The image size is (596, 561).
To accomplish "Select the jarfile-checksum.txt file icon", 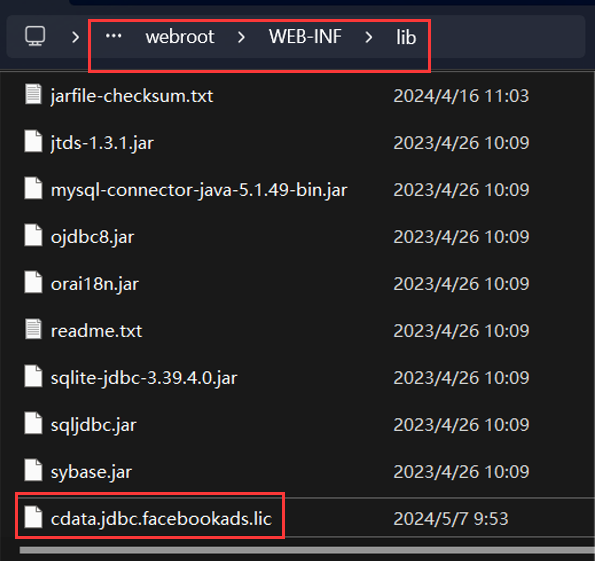I will 33,94.
